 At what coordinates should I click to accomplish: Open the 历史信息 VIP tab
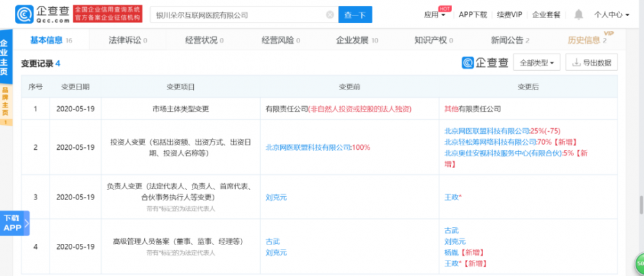[586, 41]
